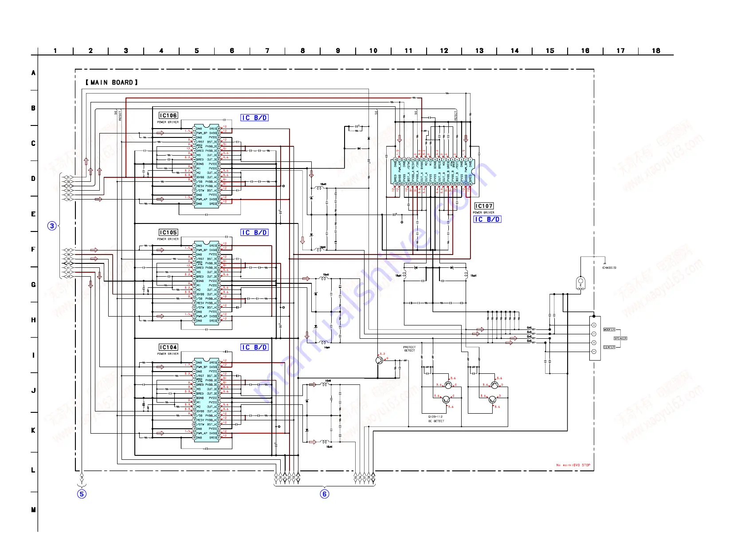Click row letter A in side ruler
Screen dimensions: 745x560
(33, 73)
